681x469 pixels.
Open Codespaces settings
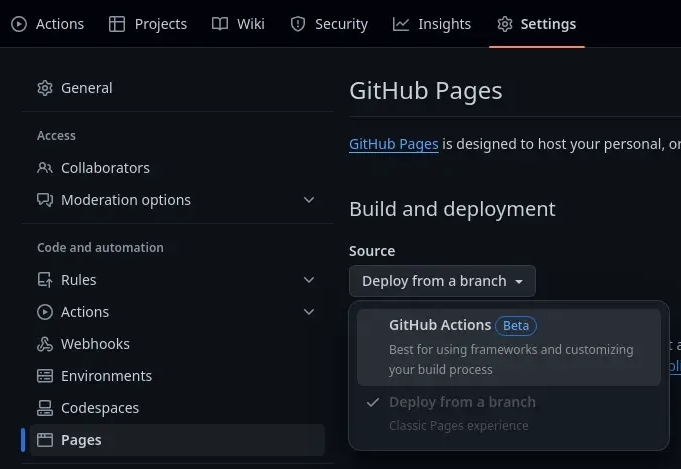(x=177, y=408)
